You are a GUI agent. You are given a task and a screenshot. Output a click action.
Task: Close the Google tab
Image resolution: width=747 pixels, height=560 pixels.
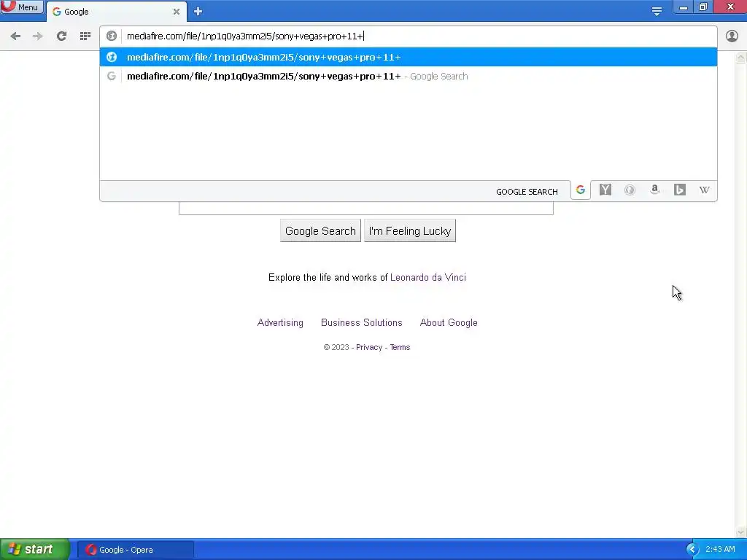pos(177,12)
